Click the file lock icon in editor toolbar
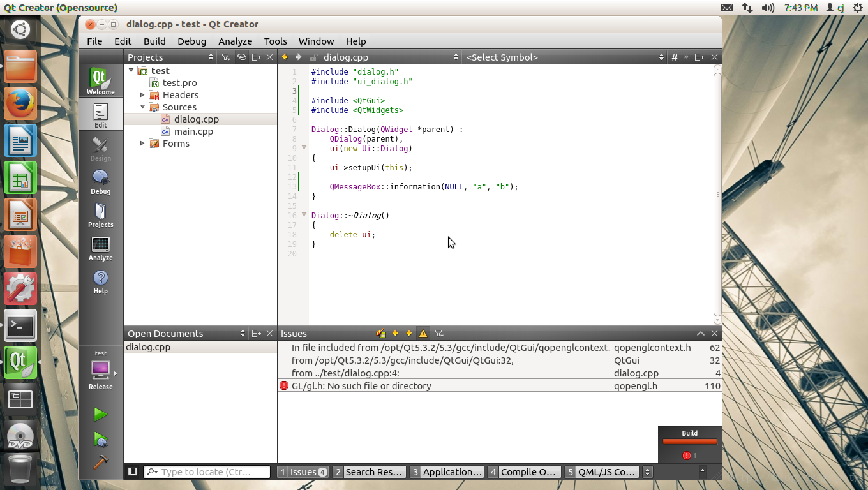 point(313,57)
